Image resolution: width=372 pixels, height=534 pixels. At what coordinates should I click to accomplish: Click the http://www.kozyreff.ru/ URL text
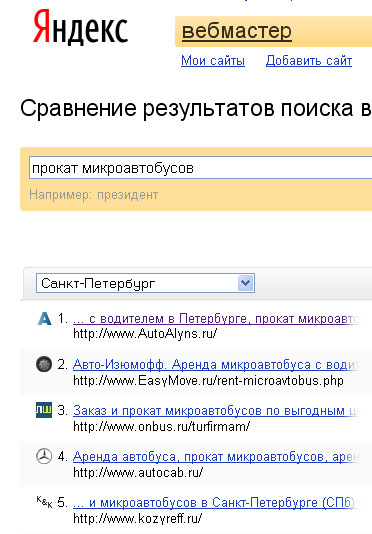137,519
